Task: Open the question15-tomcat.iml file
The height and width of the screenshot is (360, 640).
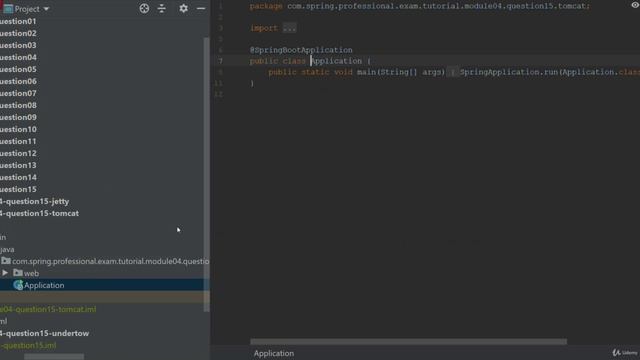Action: coord(48,309)
